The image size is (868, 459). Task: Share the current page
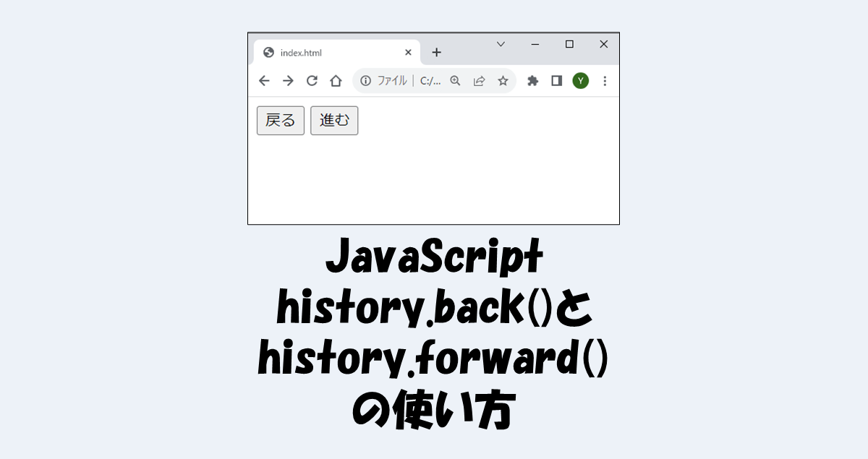(x=479, y=81)
